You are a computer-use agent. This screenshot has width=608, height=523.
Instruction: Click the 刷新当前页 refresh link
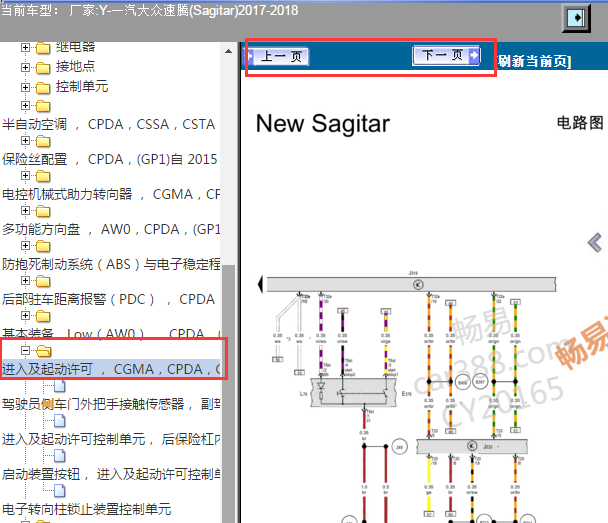tap(534, 61)
